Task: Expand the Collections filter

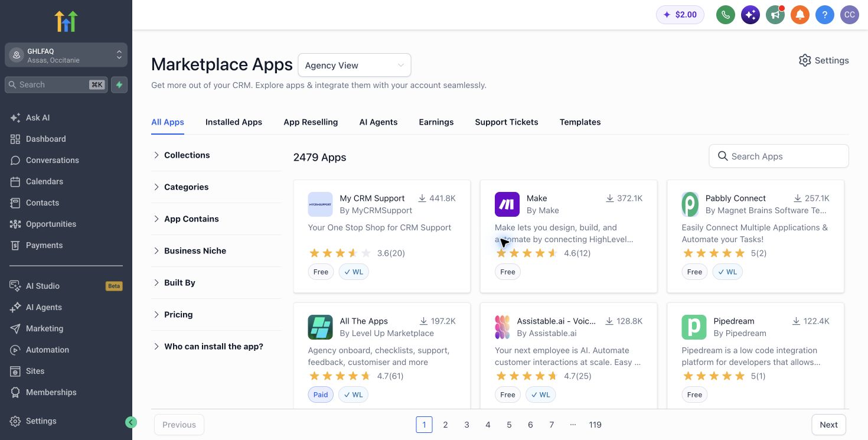Action: (x=216, y=155)
